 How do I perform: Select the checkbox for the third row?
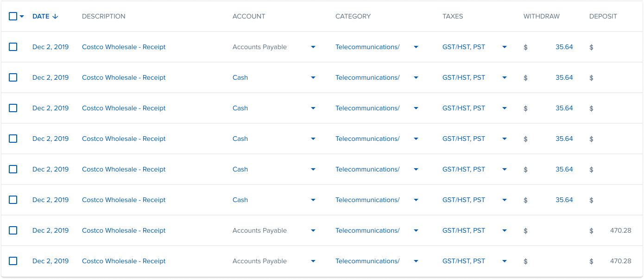pos(13,108)
